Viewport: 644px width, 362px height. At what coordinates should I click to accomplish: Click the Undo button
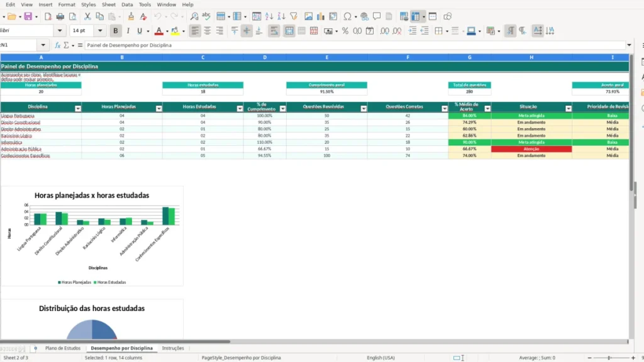(x=157, y=16)
